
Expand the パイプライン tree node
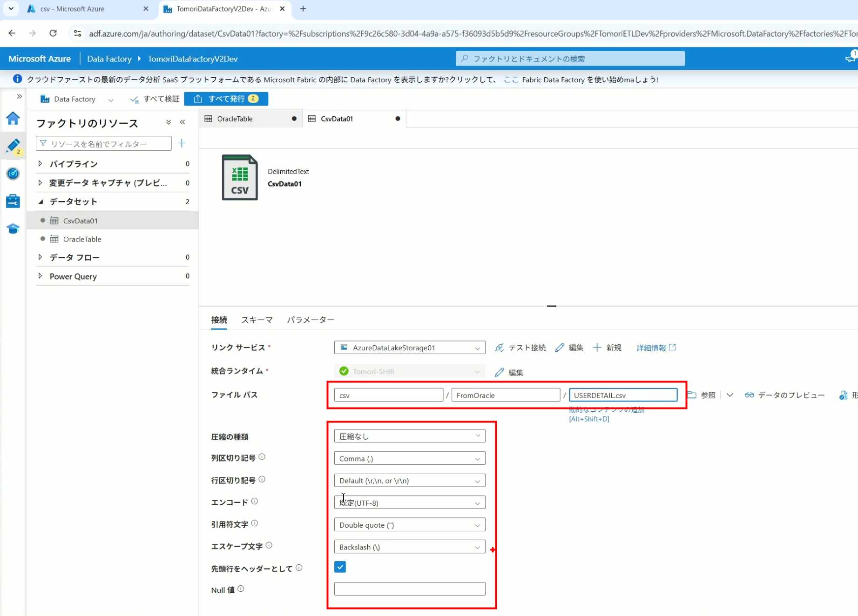[41, 164]
